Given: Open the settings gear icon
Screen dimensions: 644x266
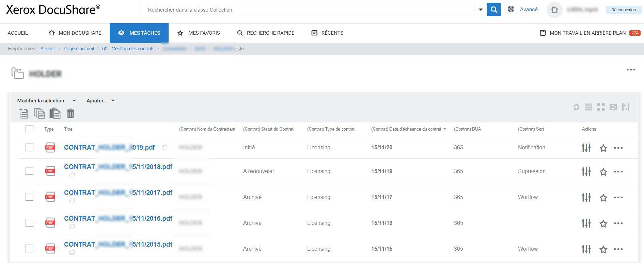Looking at the screenshot, I should 511,9.
